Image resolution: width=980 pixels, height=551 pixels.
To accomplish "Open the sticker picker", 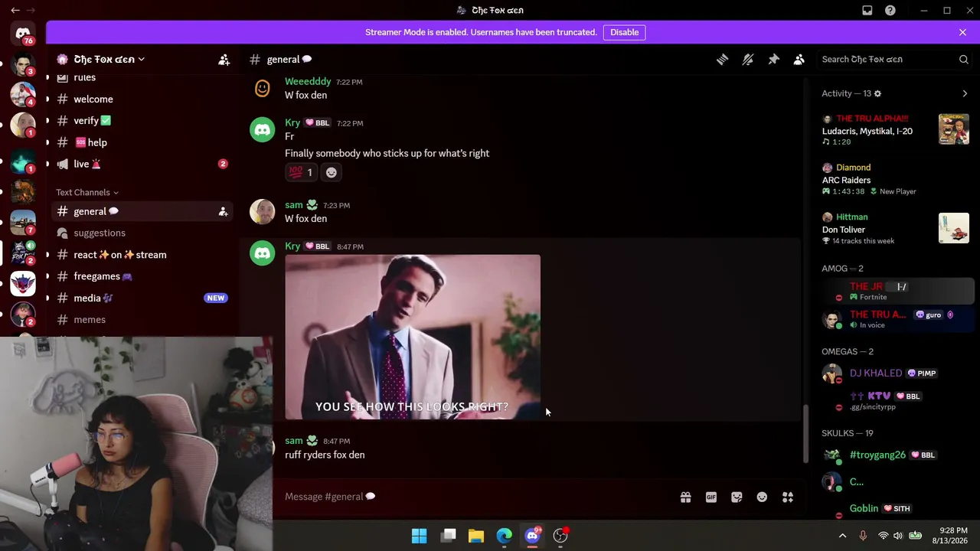I will click(737, 497).
